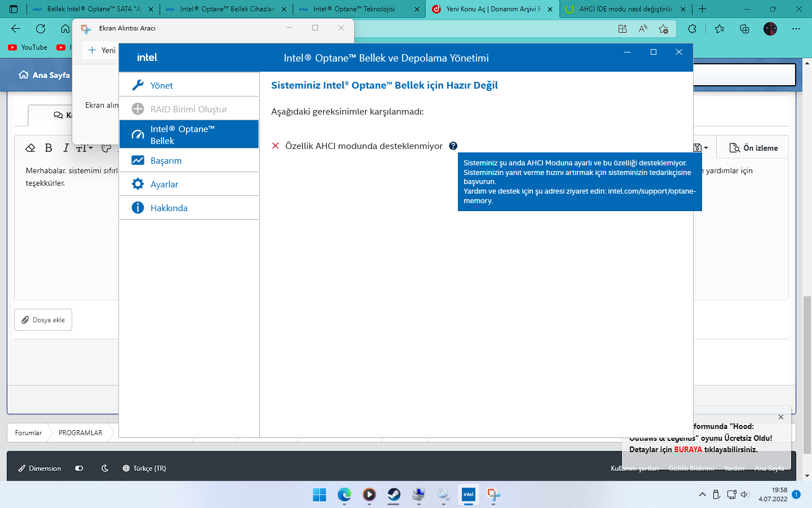Click the eraser remove-formatting icon in the editor
Viewport: 812px width, 508px height.
[x=30, y=148]
